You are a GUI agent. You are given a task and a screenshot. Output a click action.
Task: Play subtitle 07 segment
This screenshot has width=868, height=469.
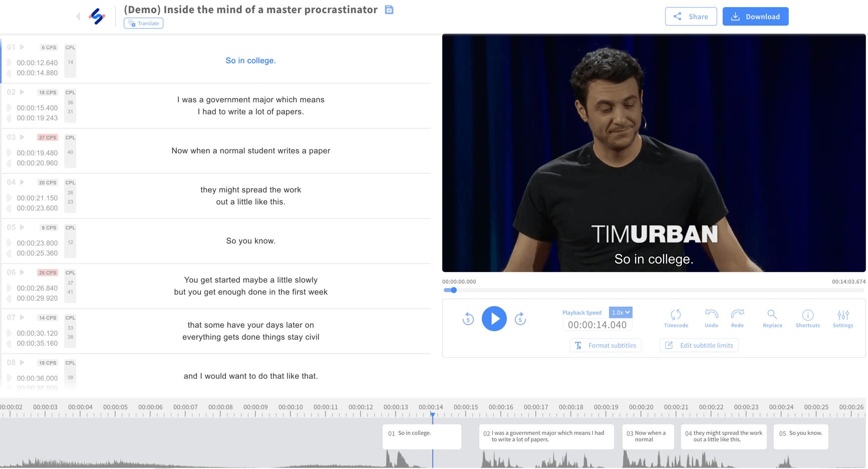pos(22,318)
